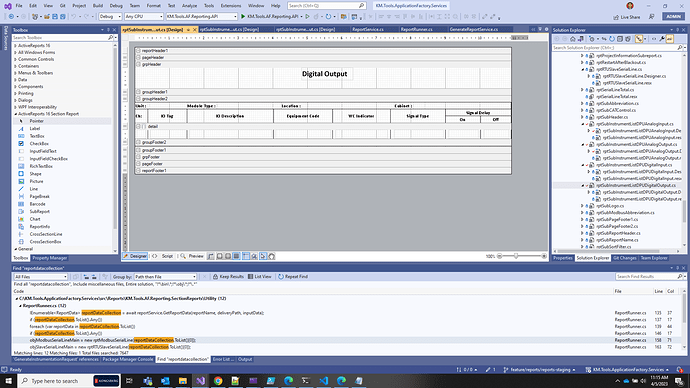The height and width of the screenshot is (388, 690).
Task: Switch to the report Preview view
Action: (192, 256)
